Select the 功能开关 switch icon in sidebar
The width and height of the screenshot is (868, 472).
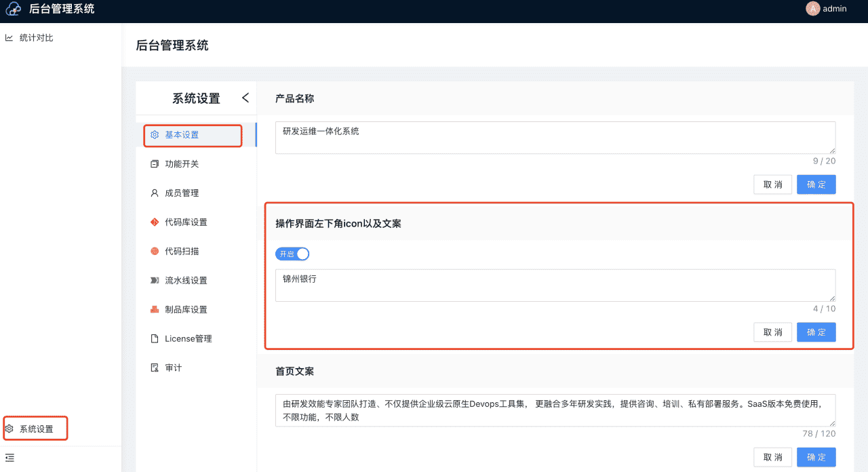pyautogui.click(x=155, y=163)
